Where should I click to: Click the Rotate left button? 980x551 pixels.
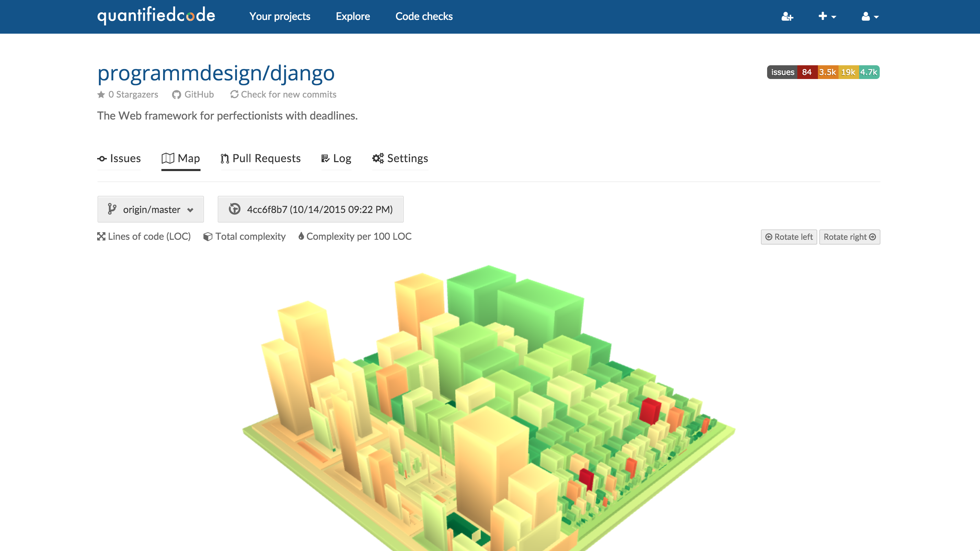coord(788,236)
